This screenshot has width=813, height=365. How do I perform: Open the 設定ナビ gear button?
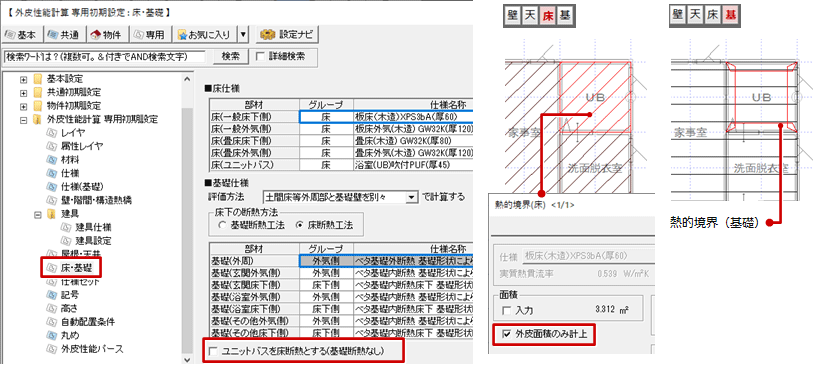tap(288, 35)
